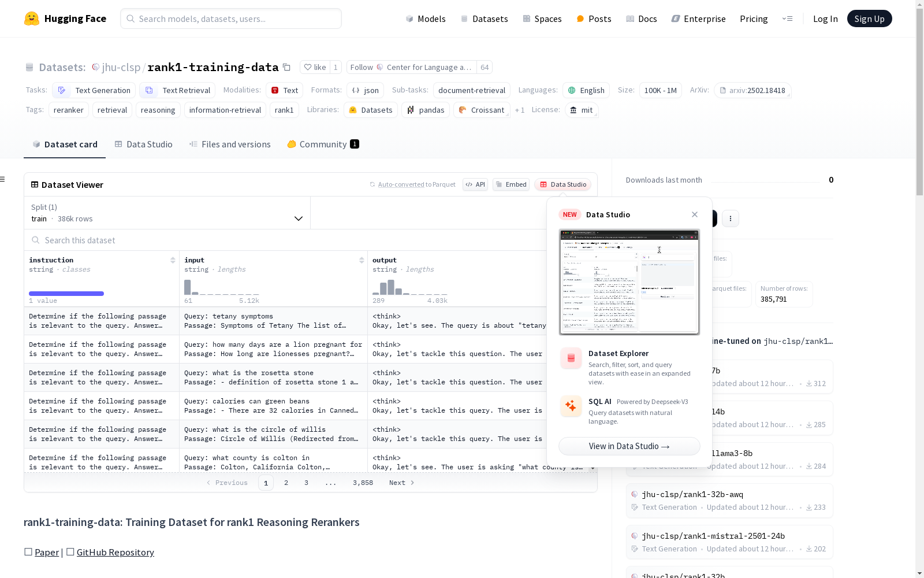Open the jhu-clsp/rank1-mistral-2501-24b model

[x=729, y=542]
